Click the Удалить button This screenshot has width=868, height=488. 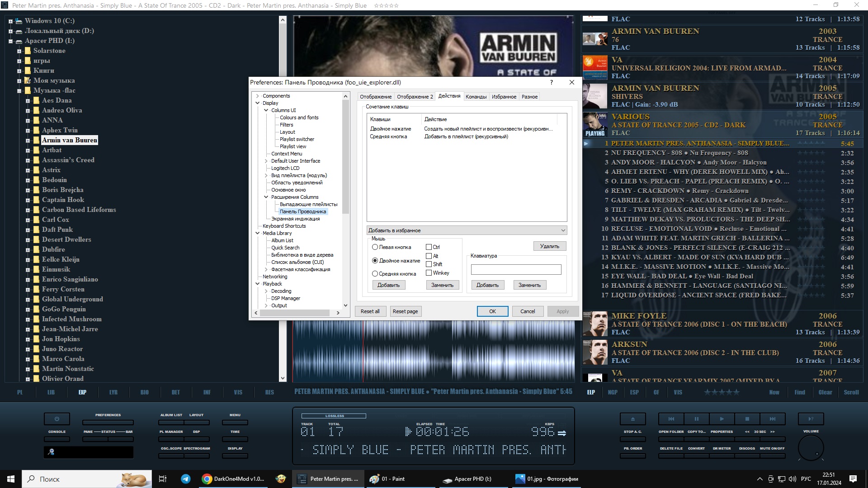549,246
